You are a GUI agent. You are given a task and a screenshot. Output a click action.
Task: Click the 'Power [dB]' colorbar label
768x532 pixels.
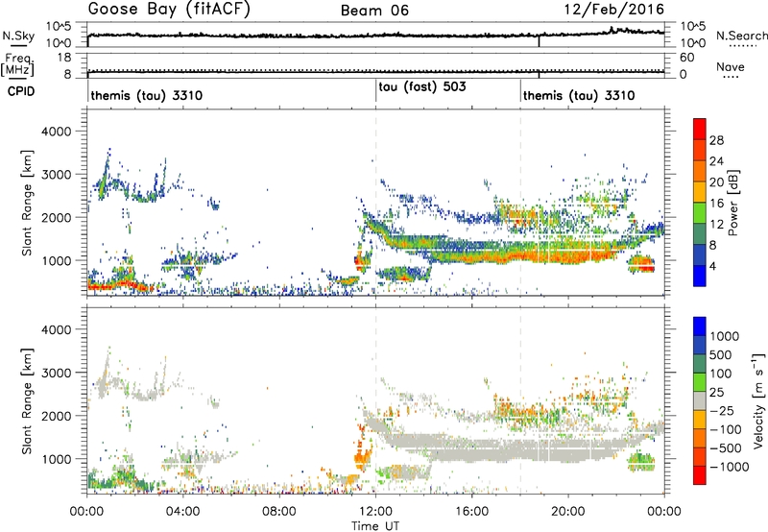(x=732, y=203)
